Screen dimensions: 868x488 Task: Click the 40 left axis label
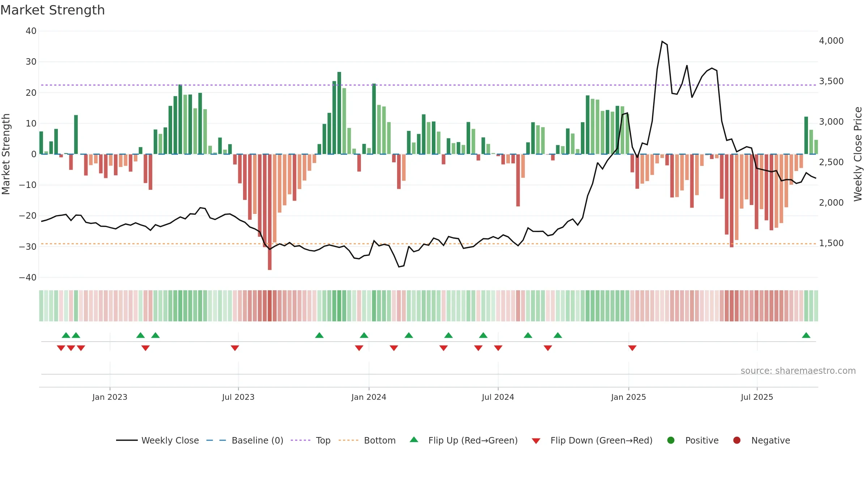[x=31, y=31]
